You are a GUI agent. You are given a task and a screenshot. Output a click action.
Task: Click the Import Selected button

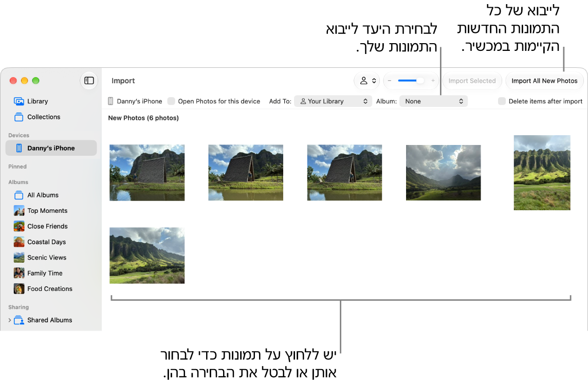point(472,81)
